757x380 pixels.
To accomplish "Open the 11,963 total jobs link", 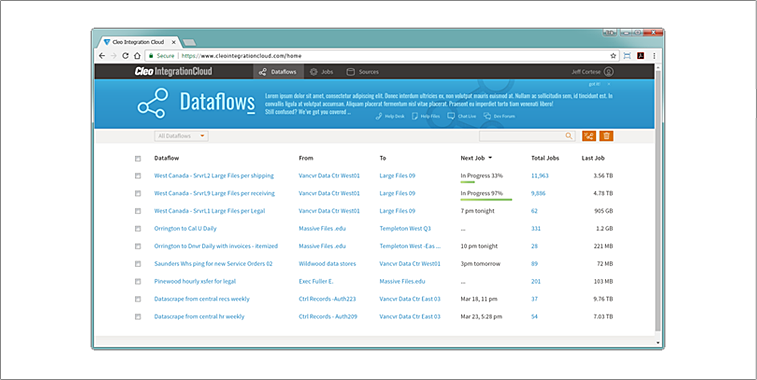I will click(540, 176).
